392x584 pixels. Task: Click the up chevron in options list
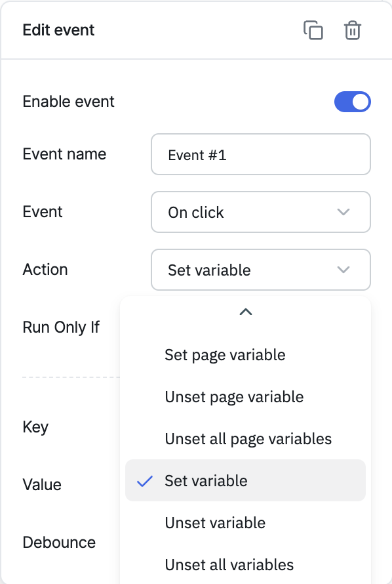pos(246,312)
